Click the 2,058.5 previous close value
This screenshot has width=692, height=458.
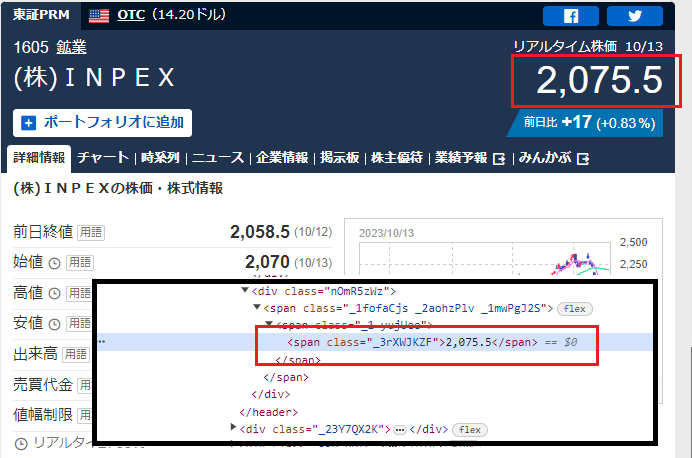[x=260, y=232]
